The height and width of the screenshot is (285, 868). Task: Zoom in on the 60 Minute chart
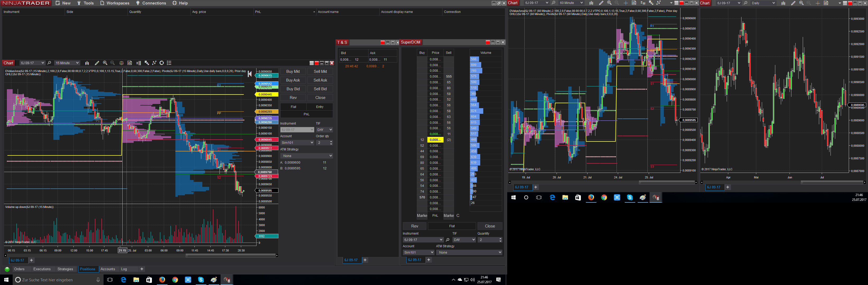pyautogui.click(x=609, y=3)
